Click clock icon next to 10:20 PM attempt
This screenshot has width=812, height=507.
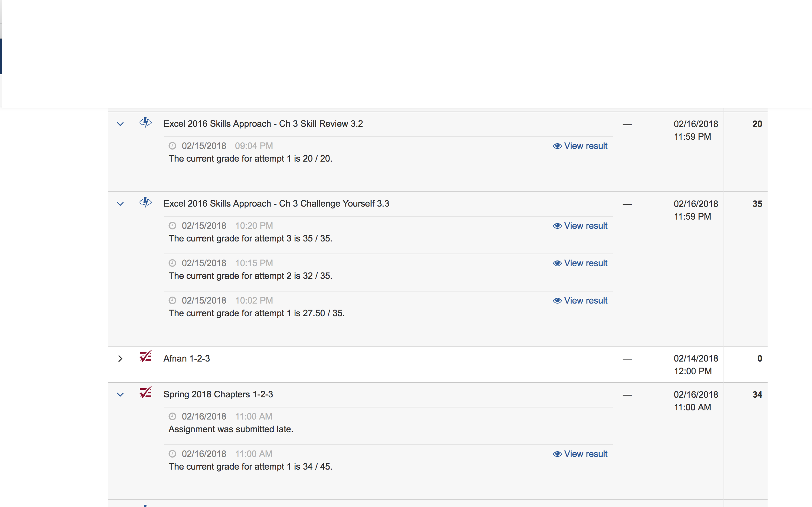[172, 226]
